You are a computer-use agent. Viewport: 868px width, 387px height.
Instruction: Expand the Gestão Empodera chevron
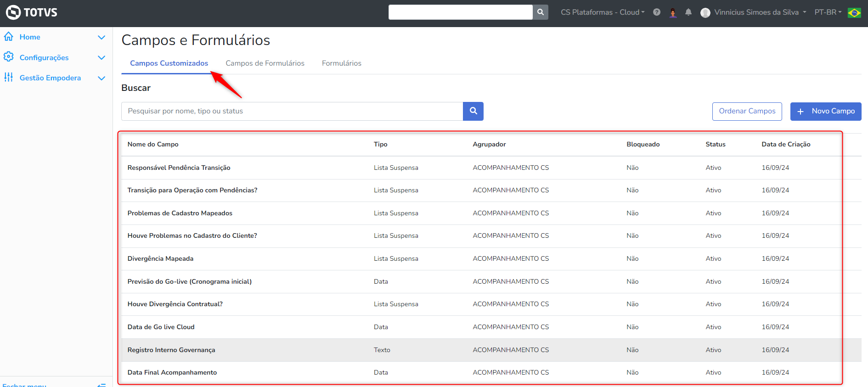tap(101, 78)
